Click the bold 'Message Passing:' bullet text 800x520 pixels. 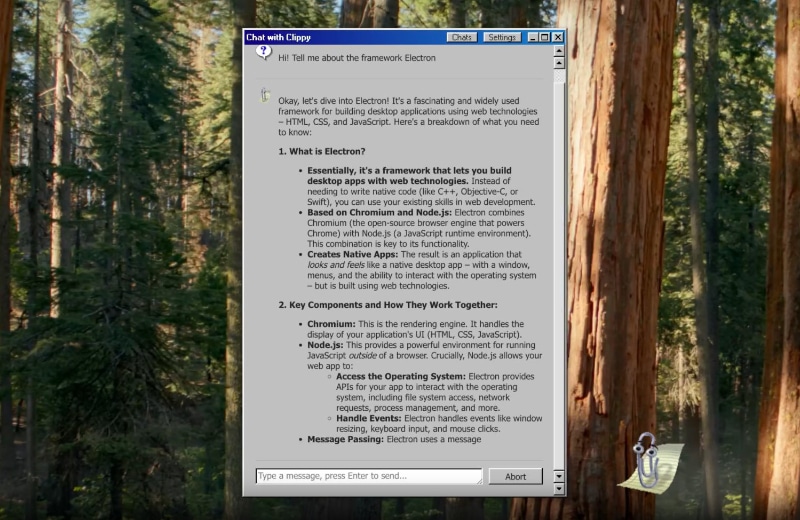[x=346, y=439]
